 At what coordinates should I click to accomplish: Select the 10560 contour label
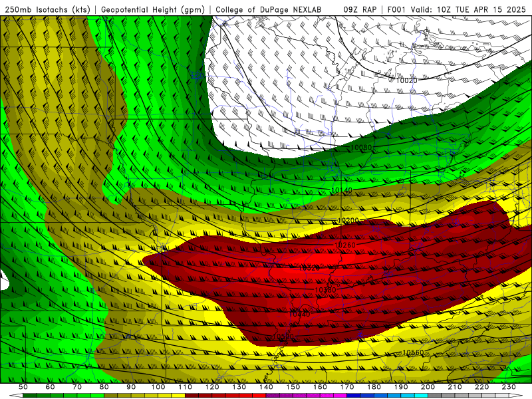click(x=413, y=352)
